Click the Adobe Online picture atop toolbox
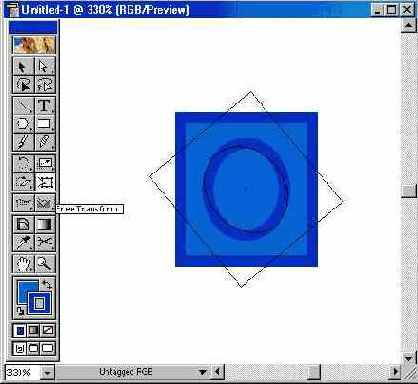The image size is (418, 384). point(34,45)
